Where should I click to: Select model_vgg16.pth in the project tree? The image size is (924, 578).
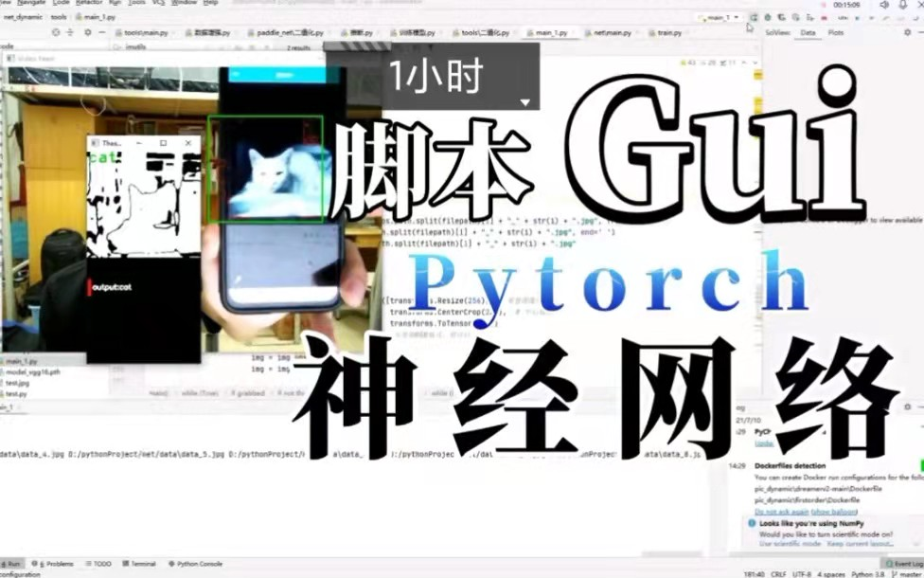point(32,372)
